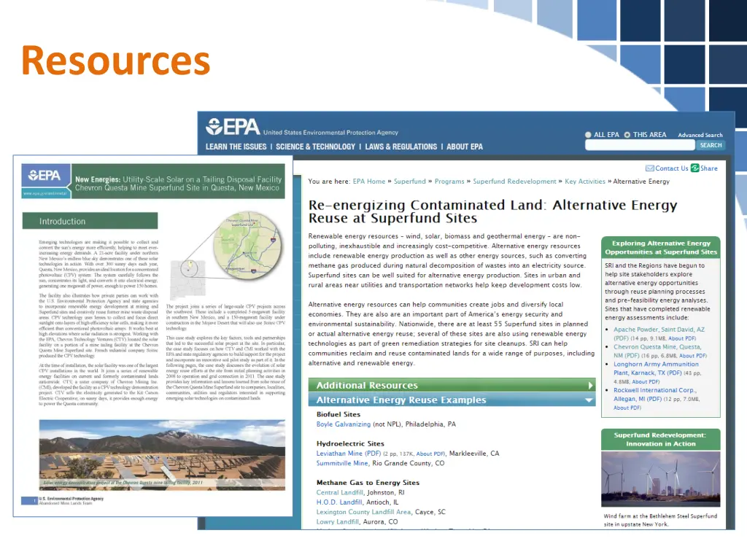The height and width of the screenshot is (560, 747).
Task: Open the Chevron Questa Mine PDF link
Action: click(x=657, y=347)
